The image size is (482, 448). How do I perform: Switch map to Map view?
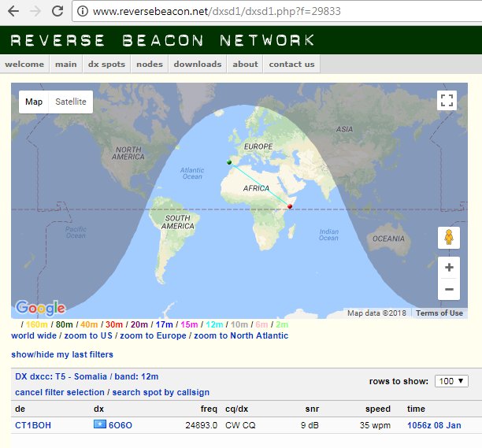click(34, 102)
